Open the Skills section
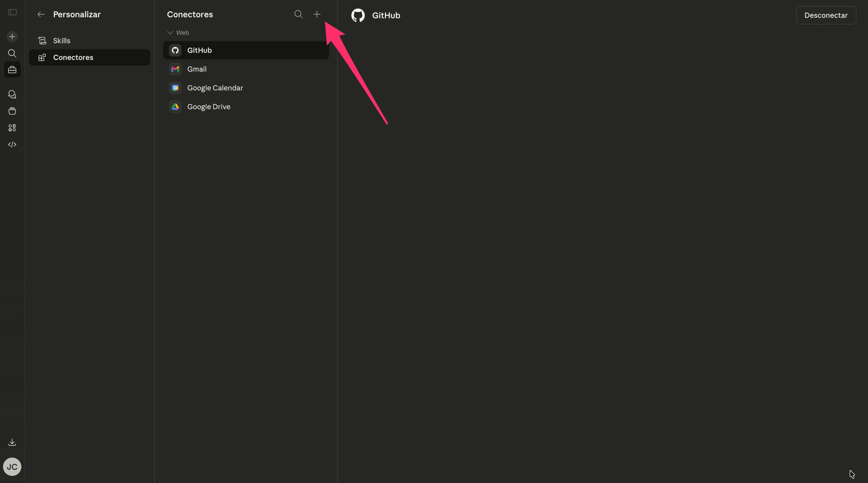 pyautogui.click(x=62, y=41)
